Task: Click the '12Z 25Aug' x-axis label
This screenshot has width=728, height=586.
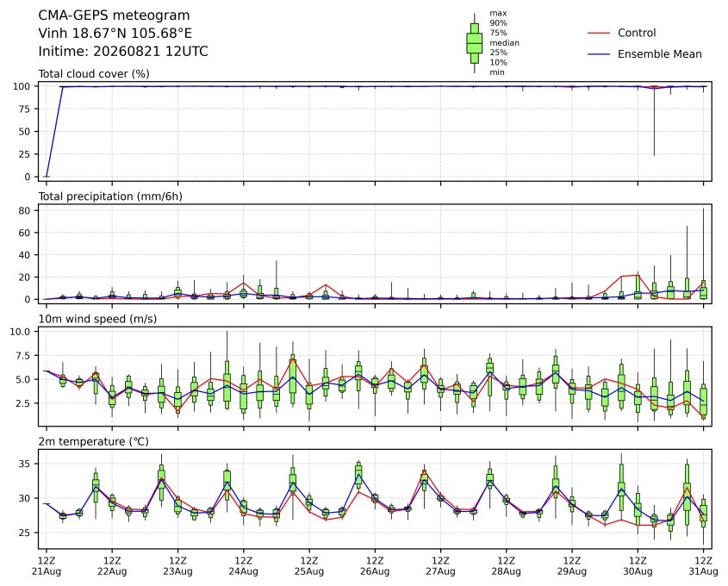Action: (x=309, y=566)
